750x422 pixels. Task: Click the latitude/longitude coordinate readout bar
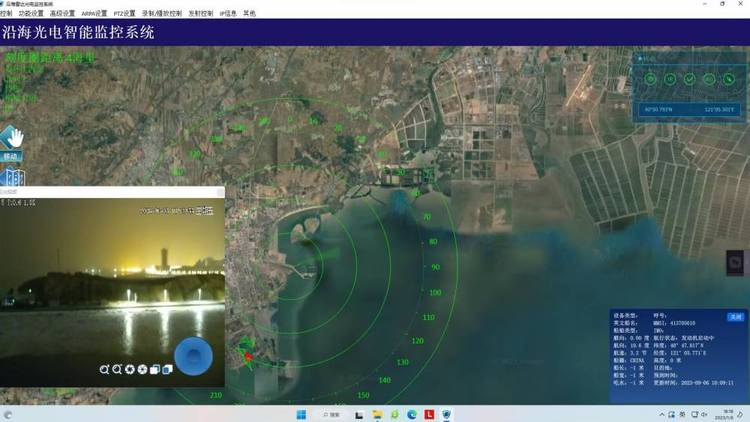tap(689, 110)
